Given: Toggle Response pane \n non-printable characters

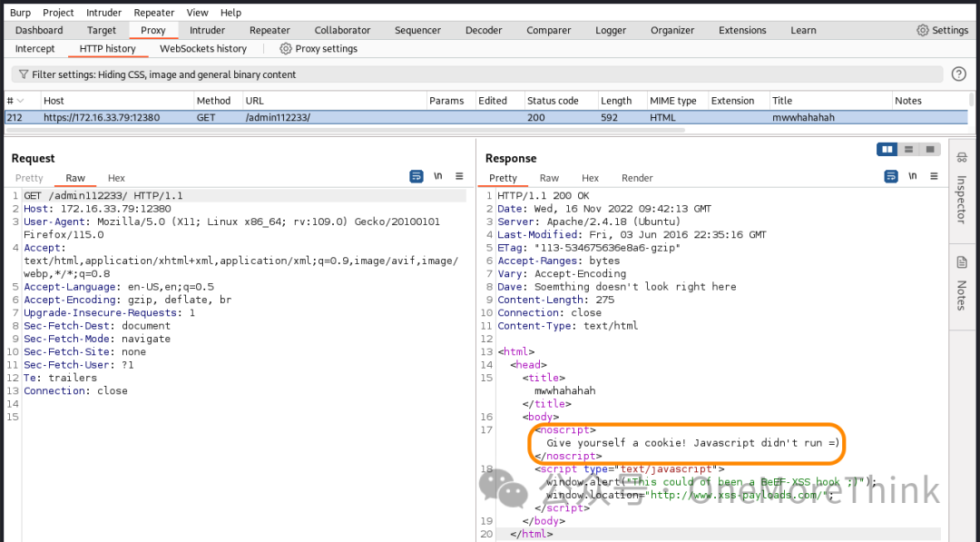Looking at the screenshot, I should coord(913,176).
